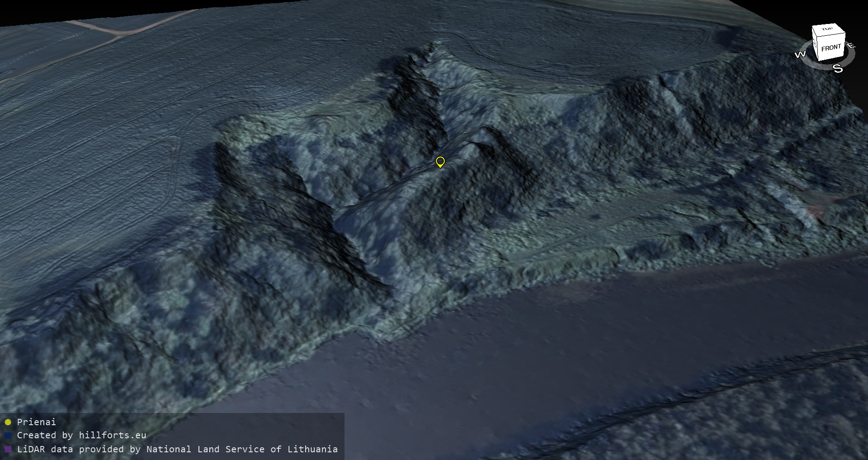
Task: Click the dark blue square legend marker
Action: point(8,436)
